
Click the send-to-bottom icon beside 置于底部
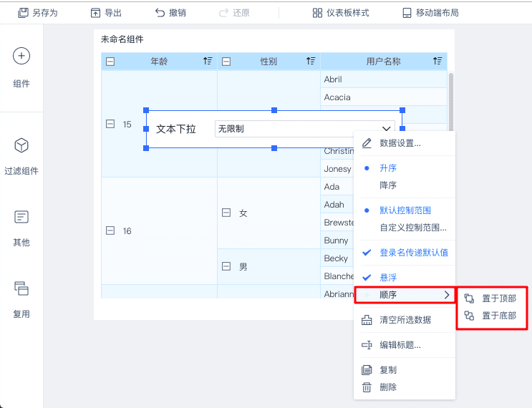(469, 316)
